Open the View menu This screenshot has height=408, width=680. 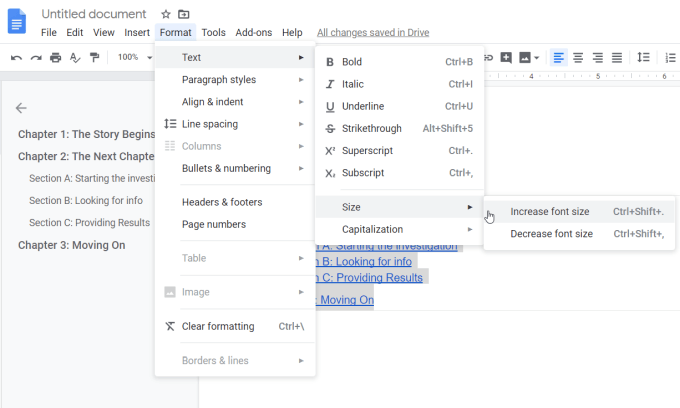104,33
